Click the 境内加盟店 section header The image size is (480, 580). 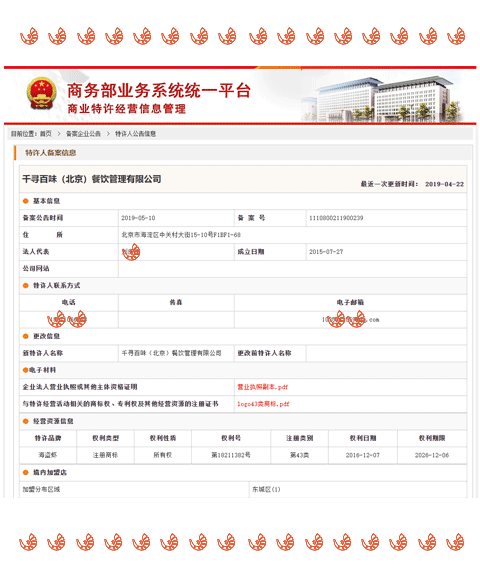[50, 472]
